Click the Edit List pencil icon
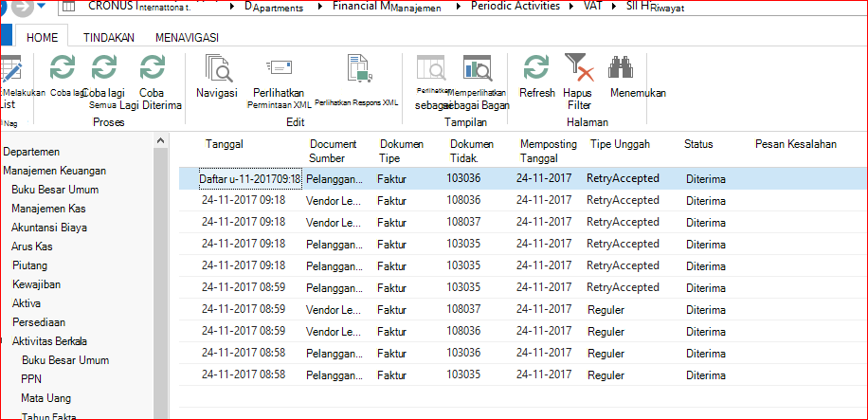 10,69
